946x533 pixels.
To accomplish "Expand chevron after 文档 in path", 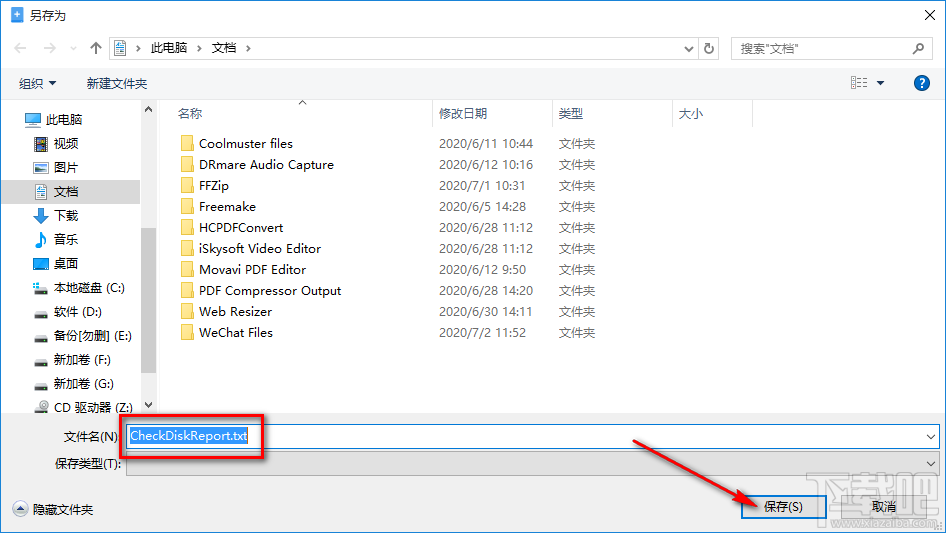I will tap(248, 48).
